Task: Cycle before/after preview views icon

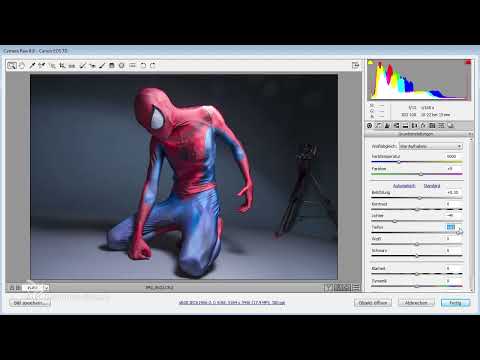Action: (x=328, y=288)
